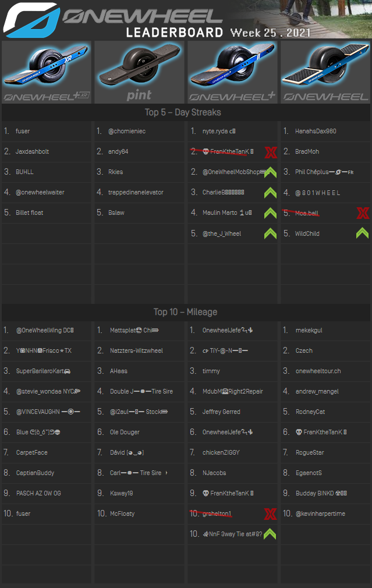The width and height of the screenshot is (372, 588).
Task: Select the original Onewheel board thumbnail
Action: pyautogui.click(x=325, y=72)
